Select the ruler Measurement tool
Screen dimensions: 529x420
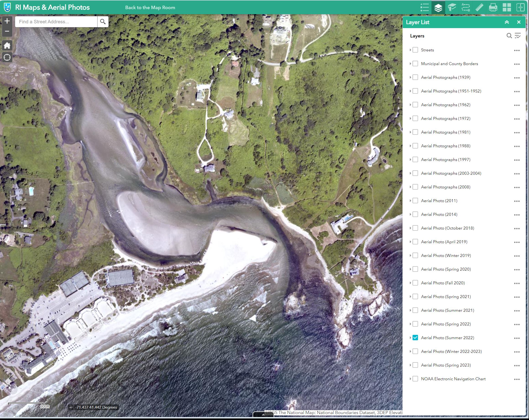coord(479,7)
